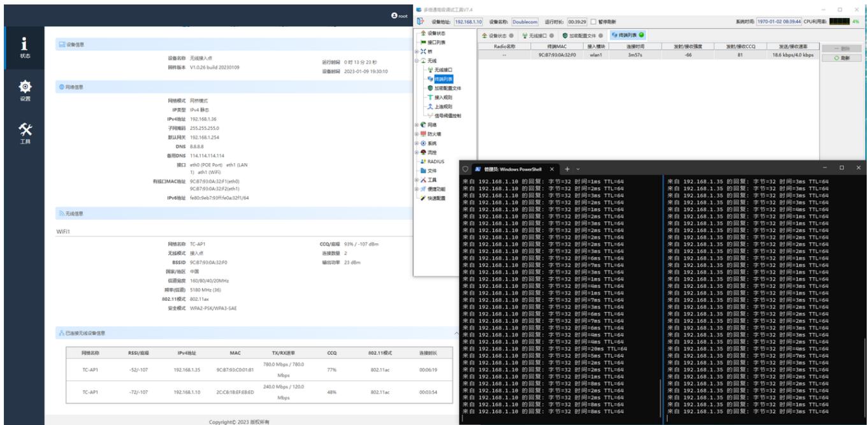
Task: Switch to the 无线接口 tab
Action: tap(537, 36)
